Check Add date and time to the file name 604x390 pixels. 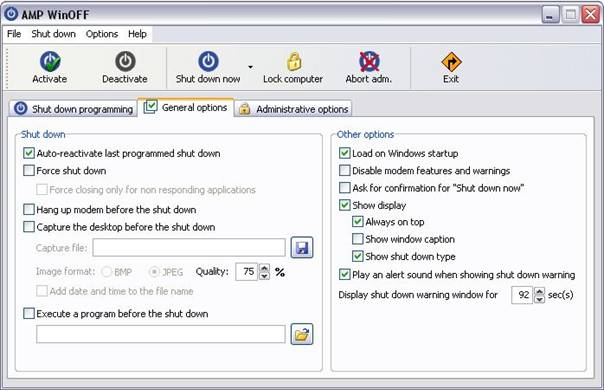coord(42,291)
